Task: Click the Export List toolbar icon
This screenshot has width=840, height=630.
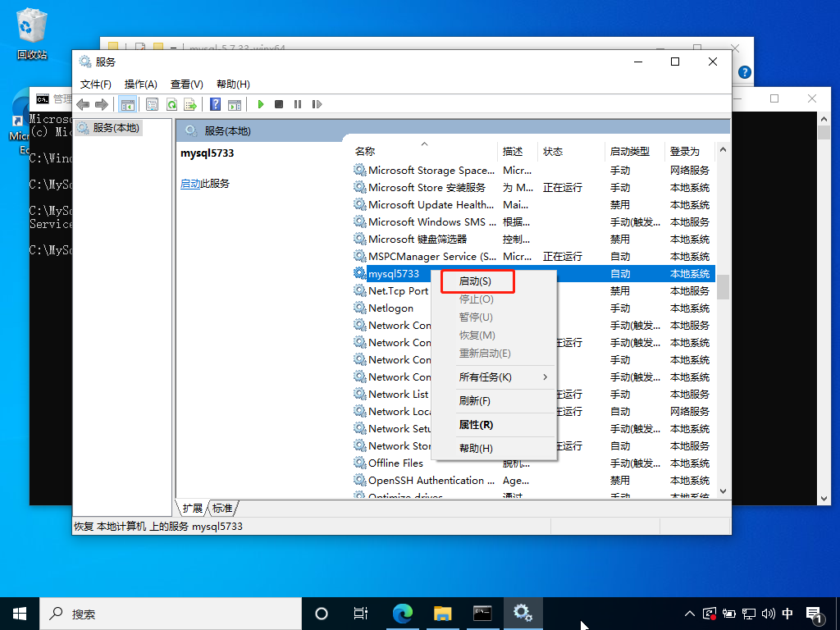Action: click(x=189, y=104)
